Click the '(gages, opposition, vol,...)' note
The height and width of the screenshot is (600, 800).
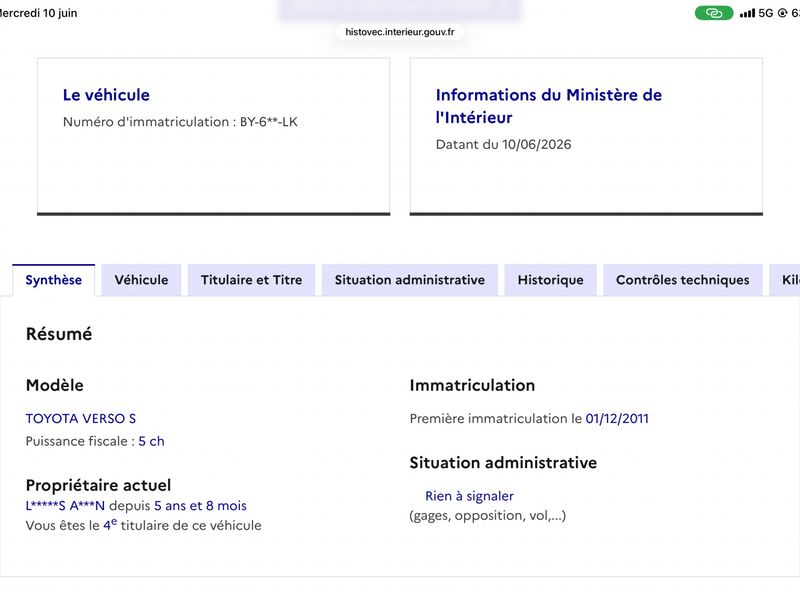pos(488,516)
